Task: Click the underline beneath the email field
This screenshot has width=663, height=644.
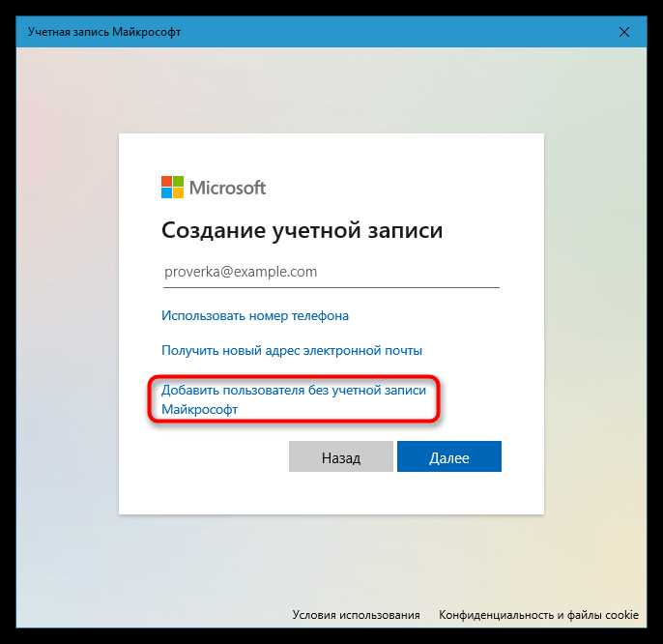Action: [331, 287]
